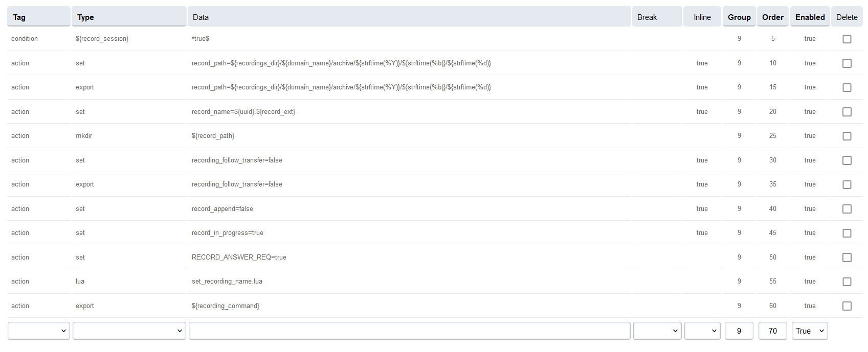Tick delete checkbox for ${recording_command} export row

(847, 306)
